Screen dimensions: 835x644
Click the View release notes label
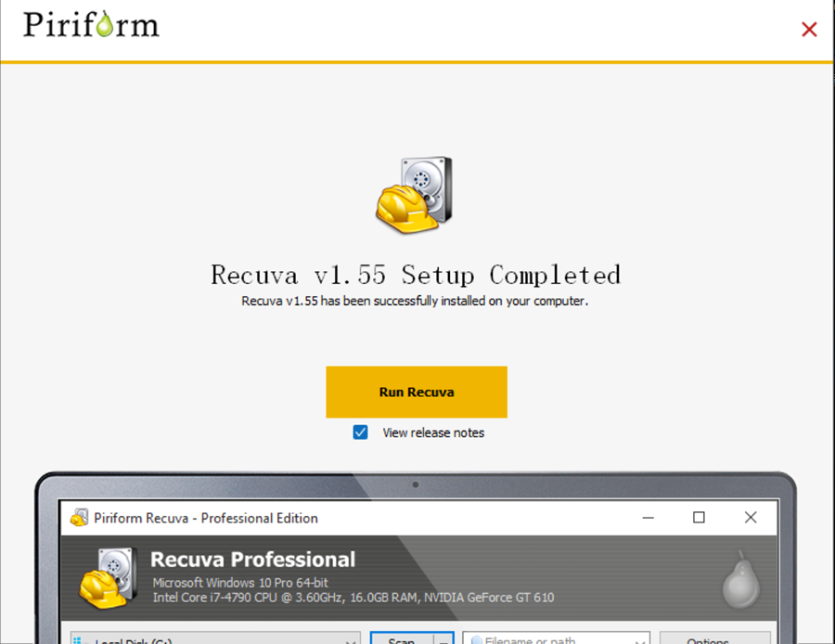coord(433,432)
